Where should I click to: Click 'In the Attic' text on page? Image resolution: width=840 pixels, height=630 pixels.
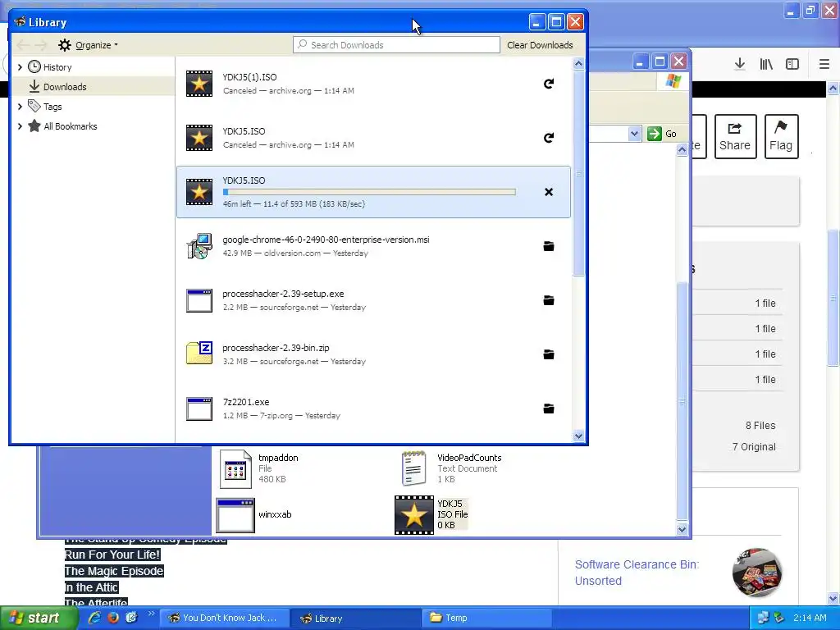92,587
